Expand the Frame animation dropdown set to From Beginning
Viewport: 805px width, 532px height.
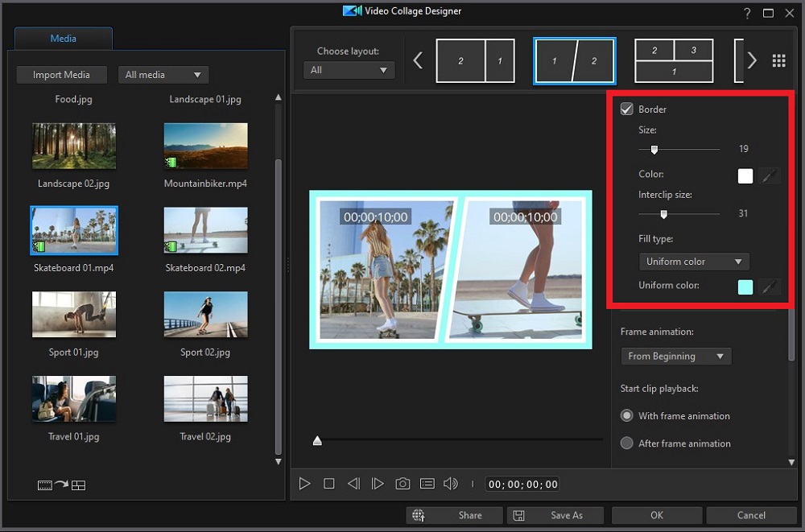coord(675,356)
